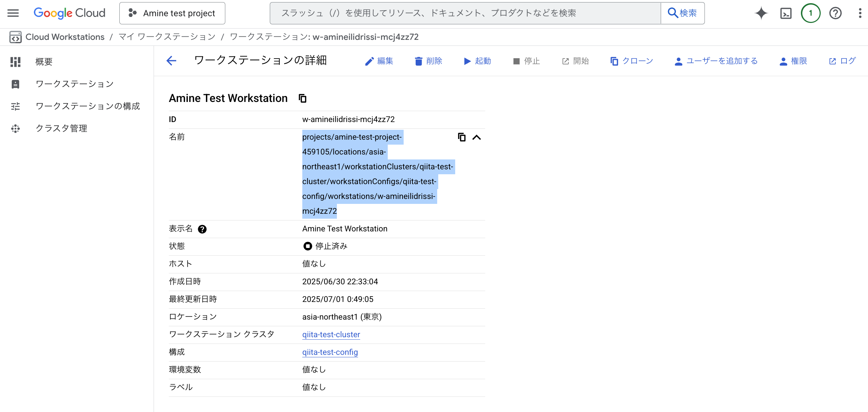Copy the workstation name using copy icon

pos(462,137)
